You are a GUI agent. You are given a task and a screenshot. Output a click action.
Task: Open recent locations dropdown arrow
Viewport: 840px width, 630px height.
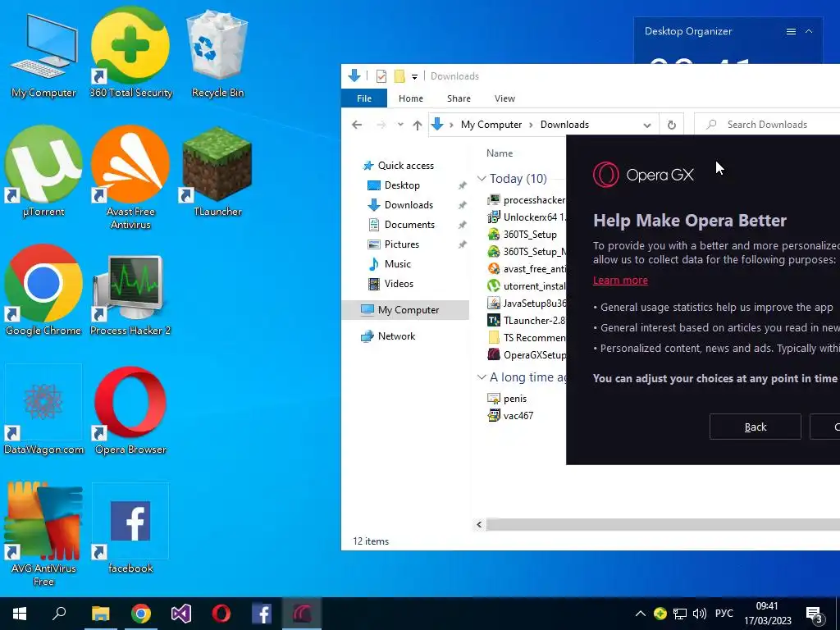point(400,125)
